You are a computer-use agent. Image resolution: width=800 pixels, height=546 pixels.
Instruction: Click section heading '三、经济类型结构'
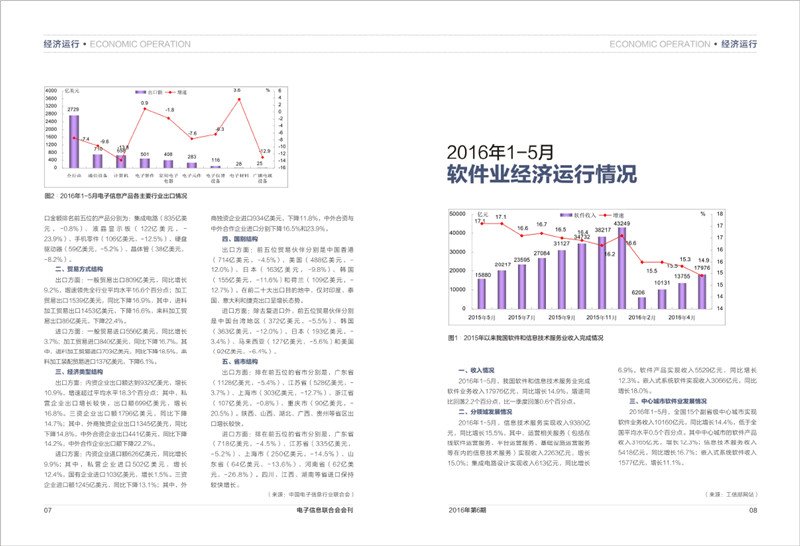79,372
